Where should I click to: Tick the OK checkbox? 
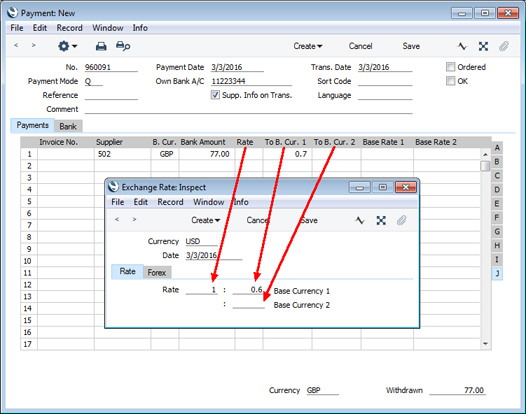pos(450,81)
